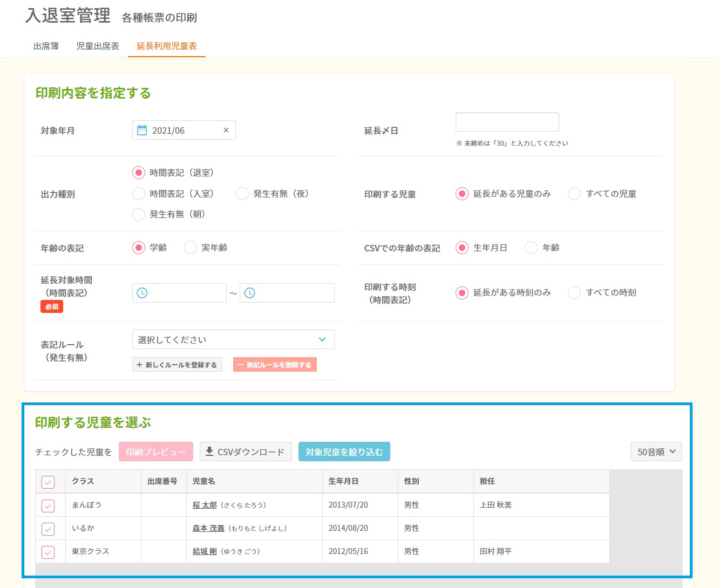Click 対象児童を絞り込む button
Image resolution: width=719 pixels, height=588 pixels.
[x=344, y=452]
